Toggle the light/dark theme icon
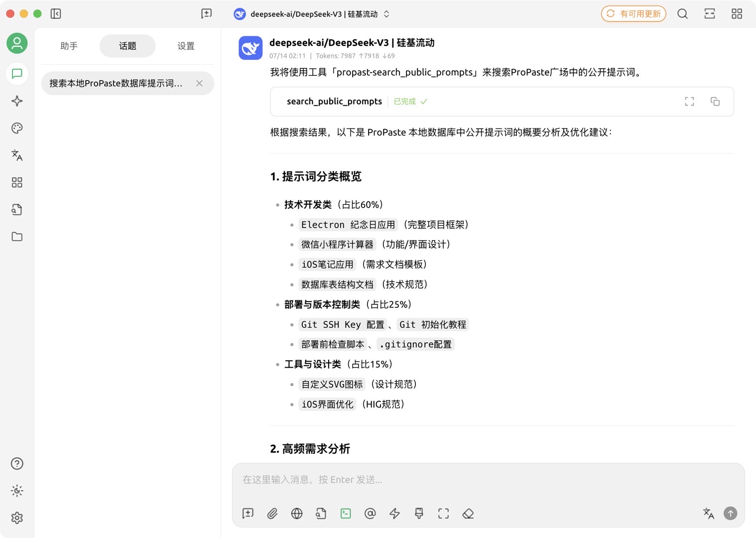Viewport: 756px width, 538px height. 17,491
